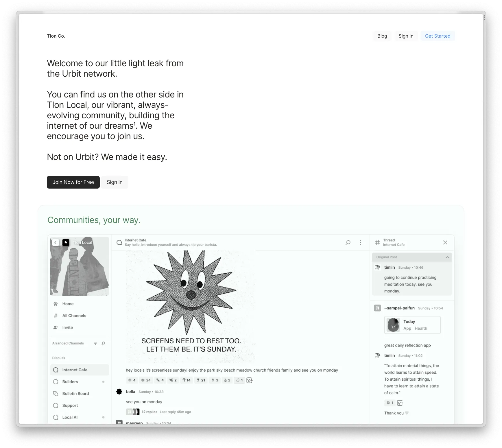502x448 pixels.
Task: Open the Bulletin Board channel
Action: click(x=79, y=394)
